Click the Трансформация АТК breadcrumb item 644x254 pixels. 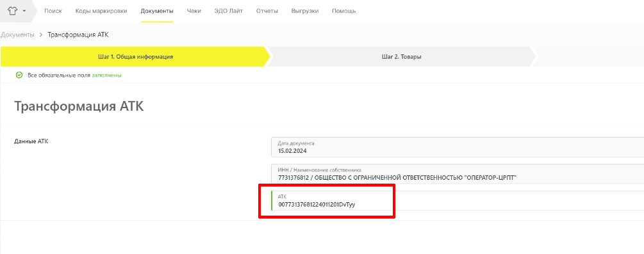pyautogui.click(x=78, y=35)
